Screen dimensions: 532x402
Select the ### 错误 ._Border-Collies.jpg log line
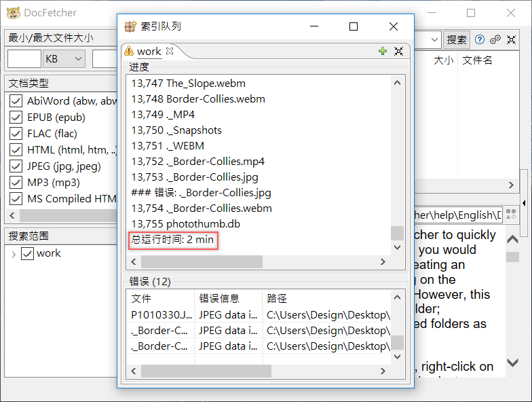point(201,193)
